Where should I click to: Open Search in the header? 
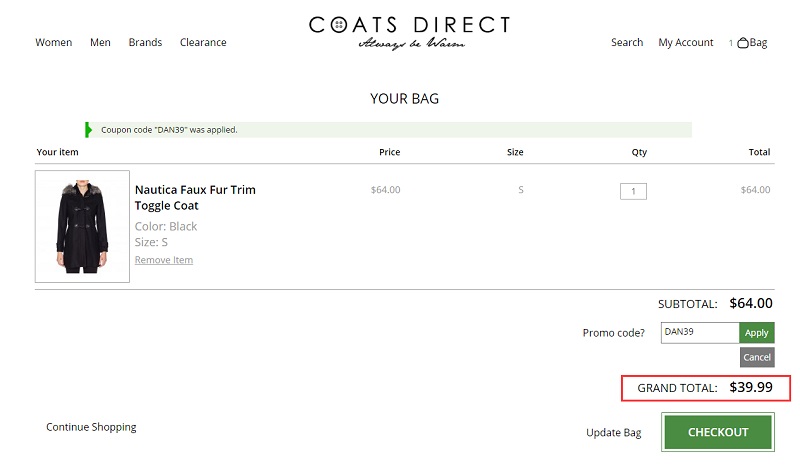pos(627,42)
